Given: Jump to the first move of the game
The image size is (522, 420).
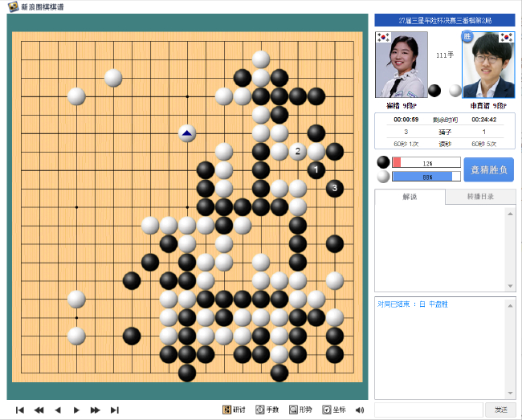Looking at the screenshot, I should 19,410.
